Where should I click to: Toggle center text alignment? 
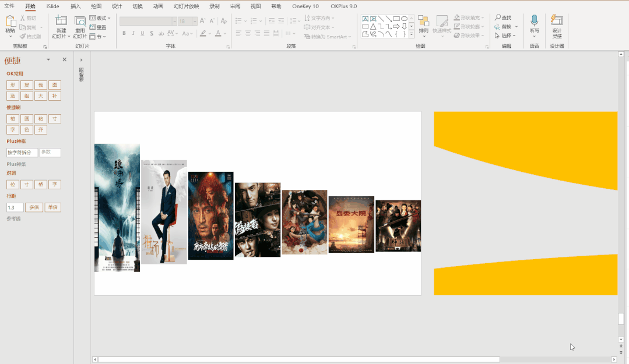click(x=248, y=33)
